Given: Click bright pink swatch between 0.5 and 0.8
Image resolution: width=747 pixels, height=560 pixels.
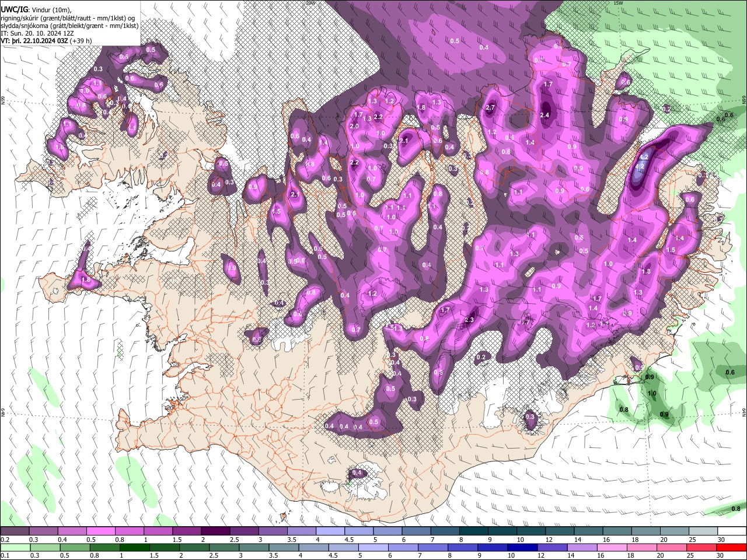Looking at the screenshot, I should (x=100, y=531).
